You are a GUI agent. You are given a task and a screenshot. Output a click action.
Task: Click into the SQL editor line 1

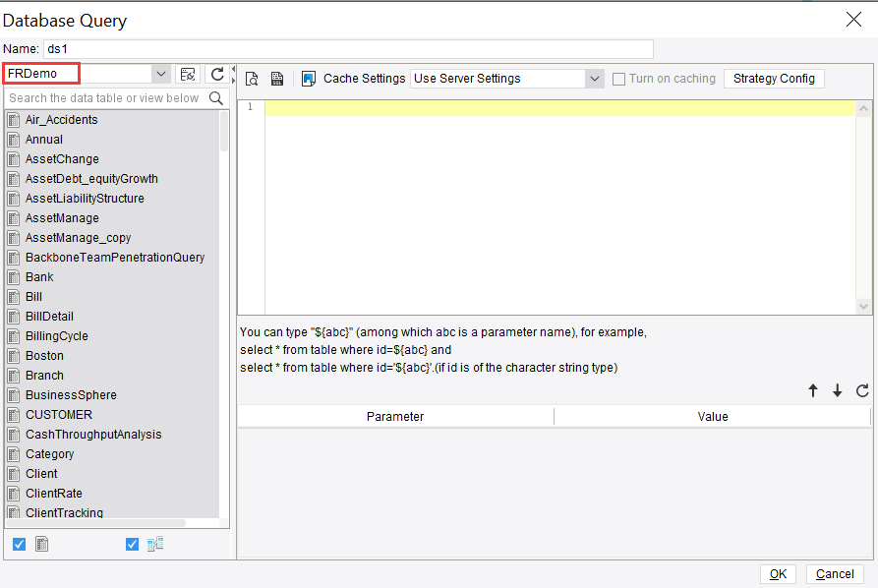tap(560, 107)
